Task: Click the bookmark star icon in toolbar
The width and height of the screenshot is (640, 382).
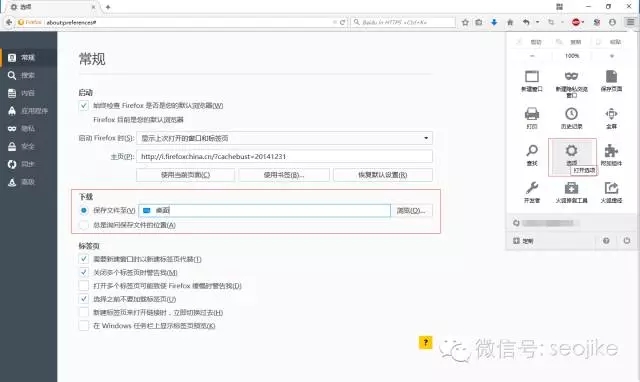Action: click(x=465, y=22)
